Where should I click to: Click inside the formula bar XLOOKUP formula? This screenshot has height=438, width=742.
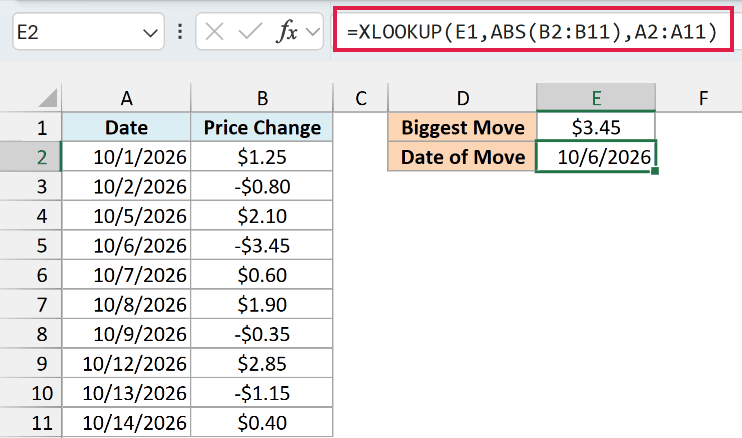(x=532, y=32)
